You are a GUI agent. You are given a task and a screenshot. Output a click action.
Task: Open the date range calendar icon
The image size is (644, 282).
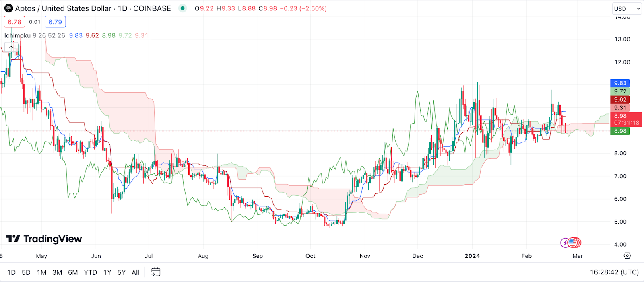click(155, 272)
